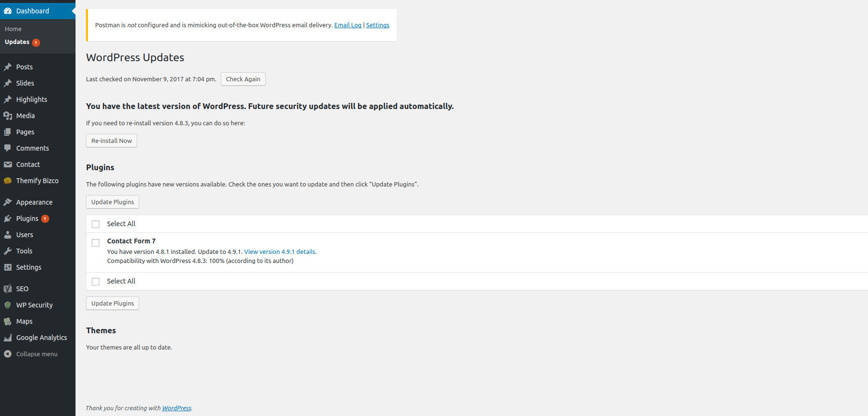Click the Tools wrench icon
This screenshot has height=416, width=868.
point(8,251)
